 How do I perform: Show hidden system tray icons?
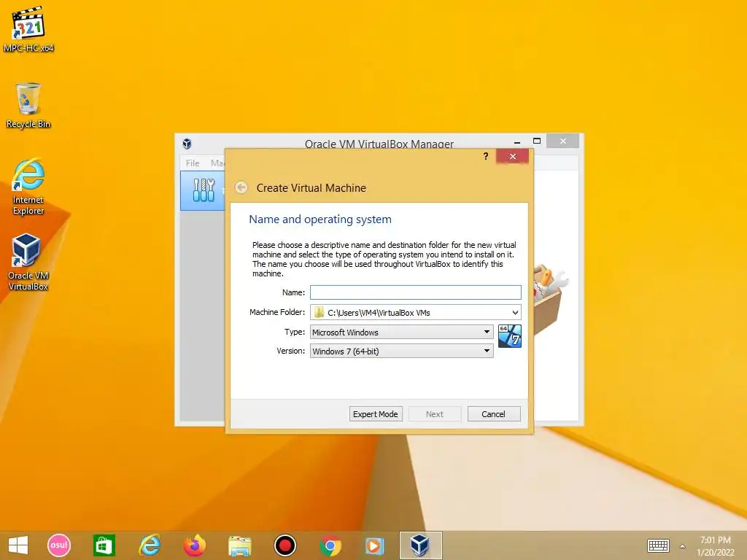(x=682, y=546)
